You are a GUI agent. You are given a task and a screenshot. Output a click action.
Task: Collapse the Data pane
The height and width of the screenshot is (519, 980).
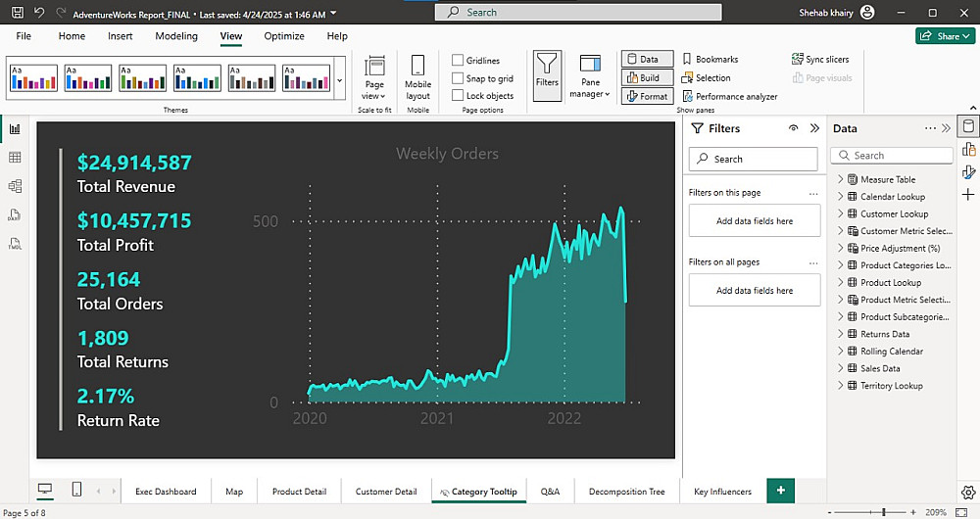pyautogui.click(x=947, y=128)
